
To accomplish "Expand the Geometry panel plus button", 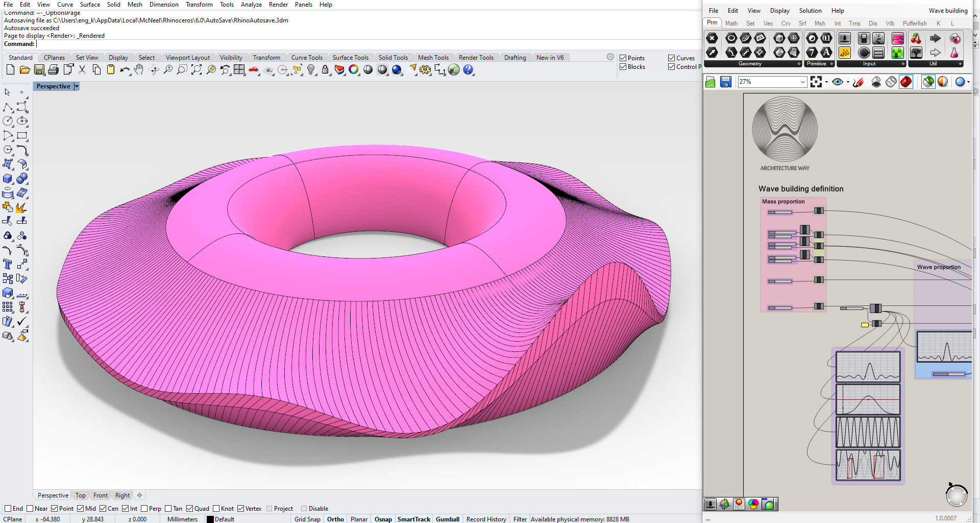I will [799, 64].
